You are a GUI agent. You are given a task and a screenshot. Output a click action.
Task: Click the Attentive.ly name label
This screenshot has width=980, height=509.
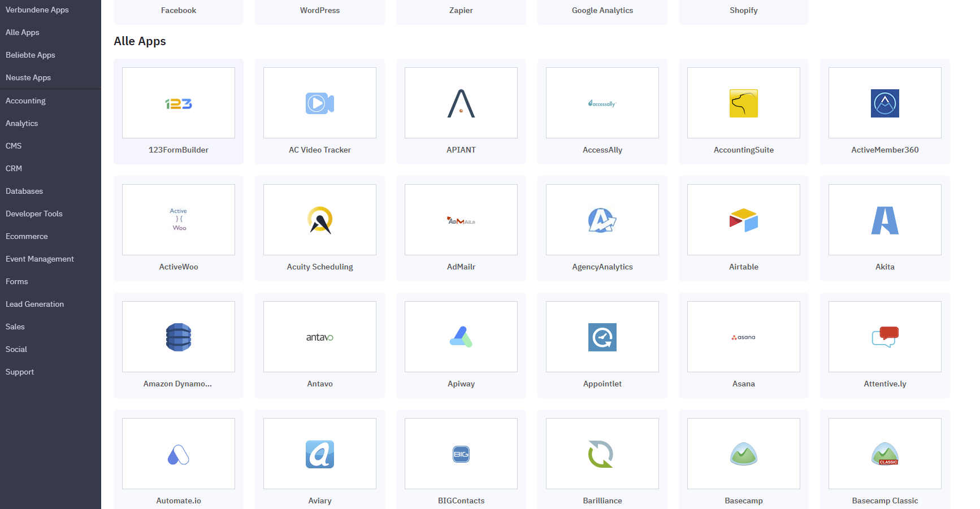pos(885,384)
